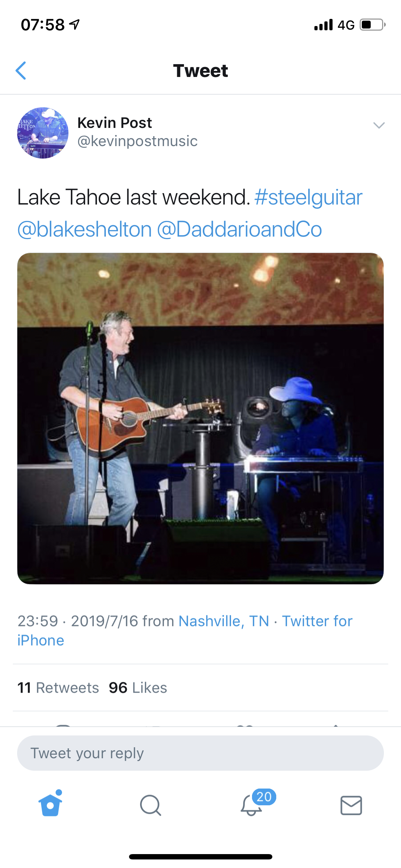Screen dimensions: 401x868
Task: Go back using the left arrow
Action: 21,71
